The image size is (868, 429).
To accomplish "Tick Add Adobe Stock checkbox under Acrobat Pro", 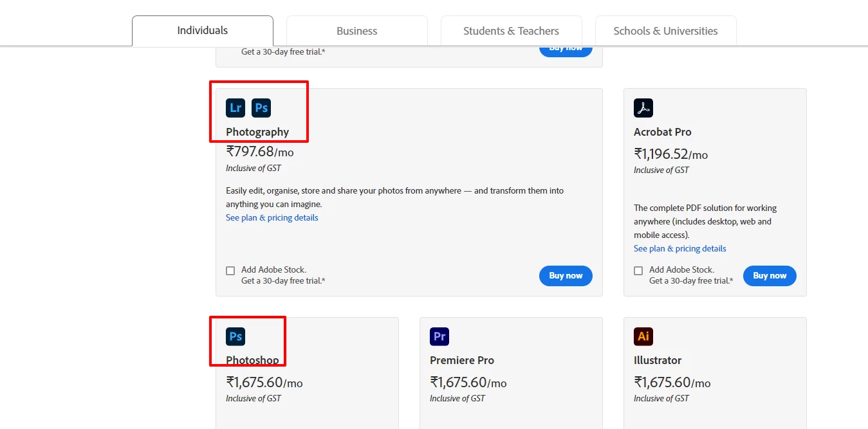I will click(x=638, y=271).
